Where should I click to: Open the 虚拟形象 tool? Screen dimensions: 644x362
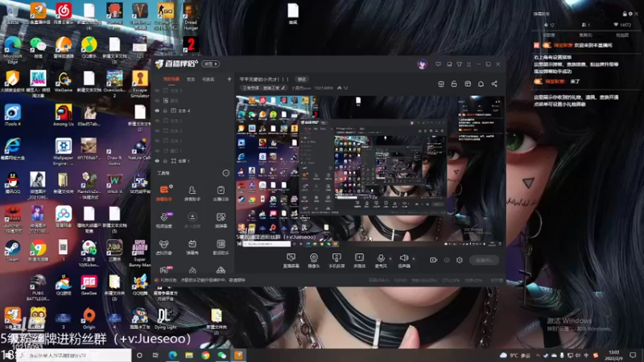point(164,247)
